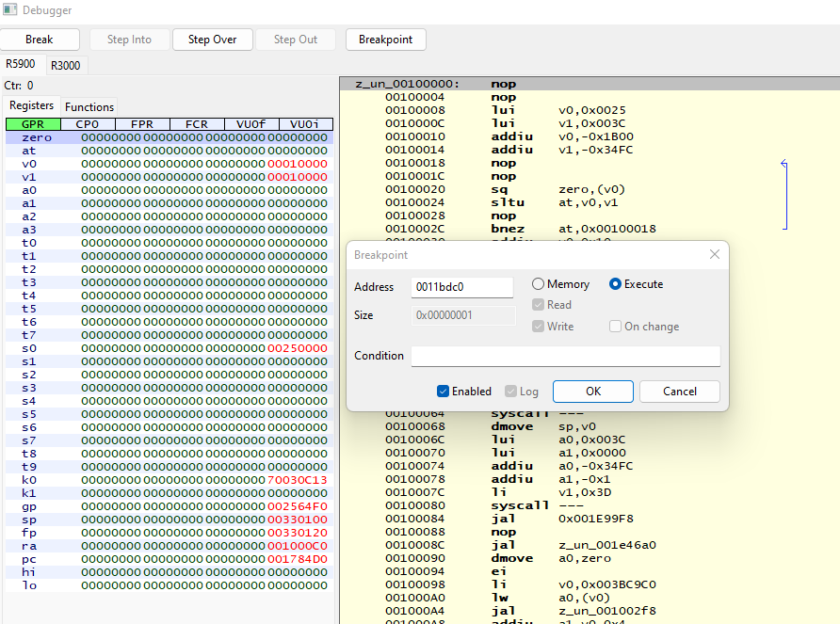Switch to the R3000 tab
The width and height of the screenshot is (840, 624).
(66, 65)
